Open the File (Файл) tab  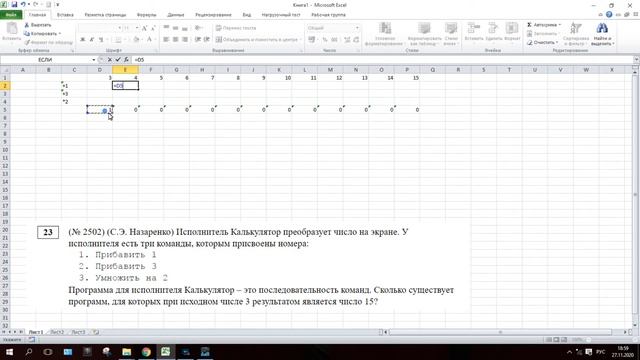pyautogui.click(x=11, y=15)
